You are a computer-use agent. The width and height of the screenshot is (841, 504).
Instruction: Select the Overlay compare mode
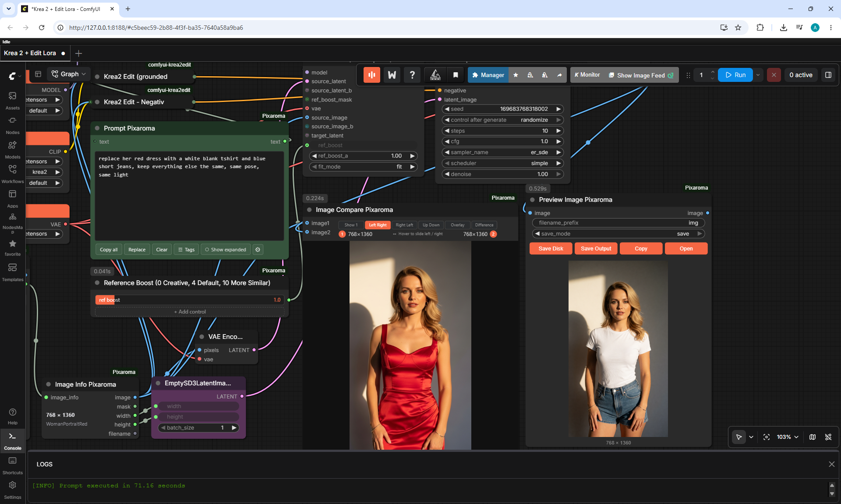(458, 225)
